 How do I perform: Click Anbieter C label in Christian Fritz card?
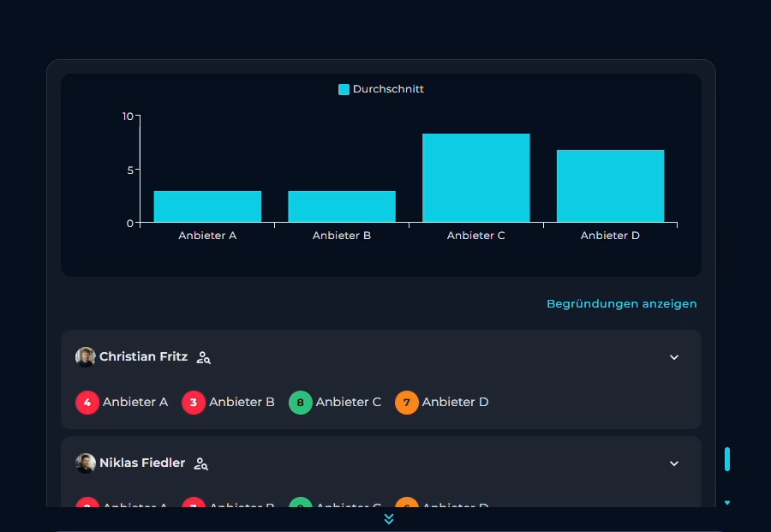pyautogui.click(x=348, y=402)
